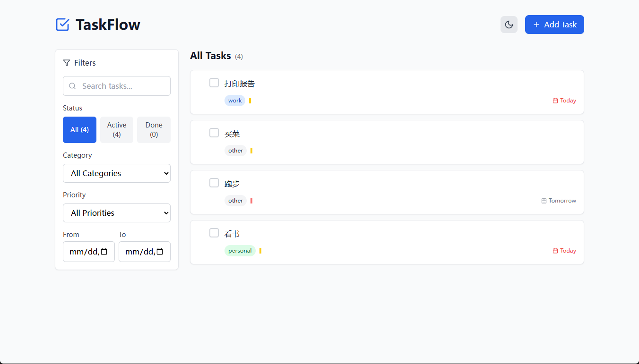This screenshot has width=639, height=364.
Task: Select the Done (0) status filter
Action: pyautogui.click(x=154, y=130)
